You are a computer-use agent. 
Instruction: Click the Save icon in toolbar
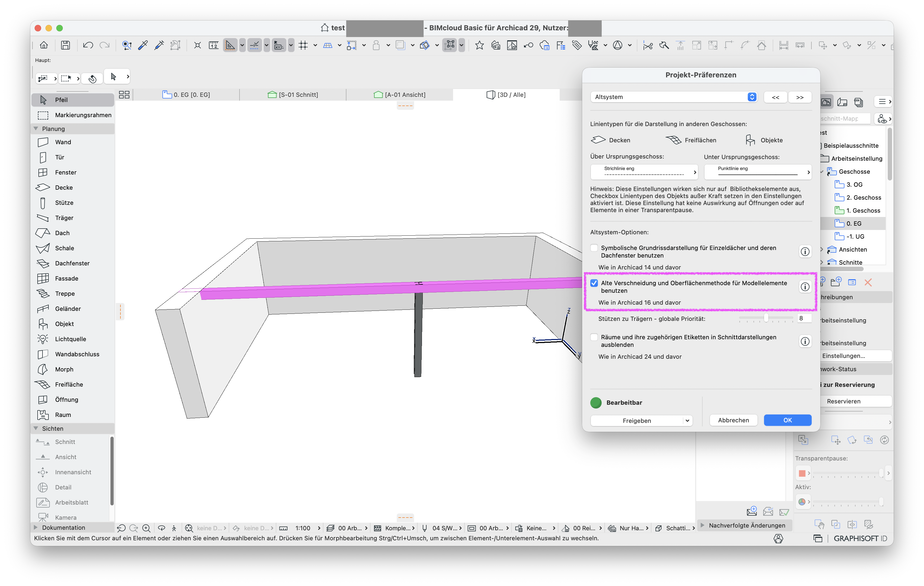pos(65,45)
